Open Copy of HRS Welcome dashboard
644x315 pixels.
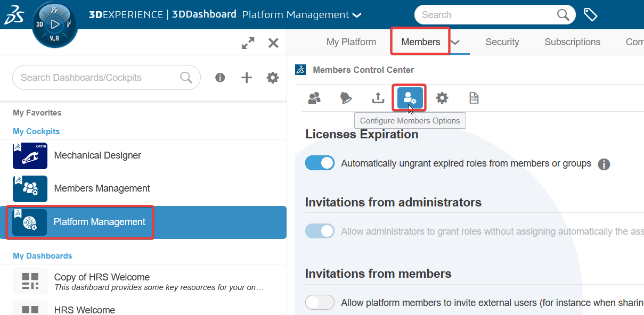pyautogui.click(x=143, y=281)
